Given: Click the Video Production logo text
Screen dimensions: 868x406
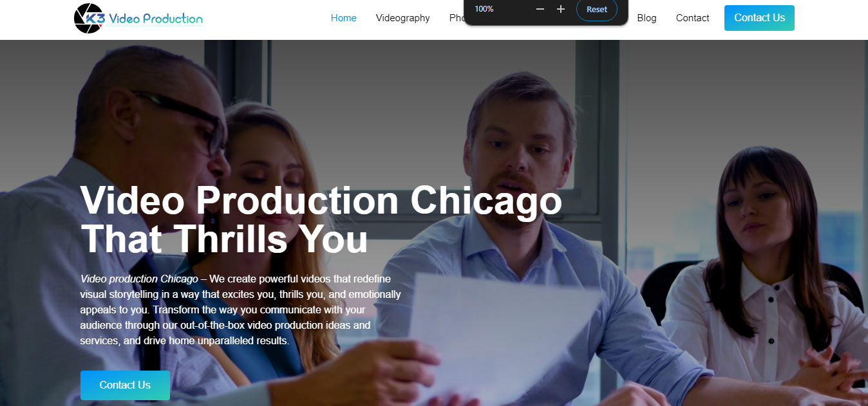Looking at the screenshot, I should 156,19.
